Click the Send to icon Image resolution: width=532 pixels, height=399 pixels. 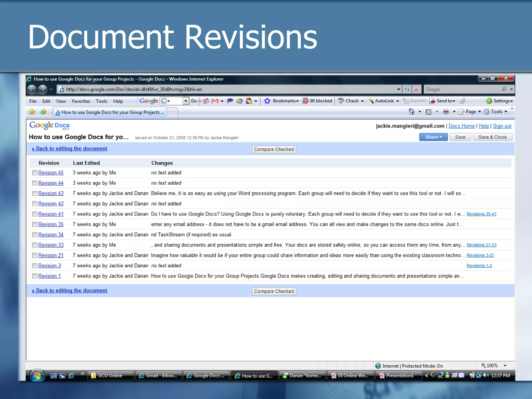click(x=432, y=101)
